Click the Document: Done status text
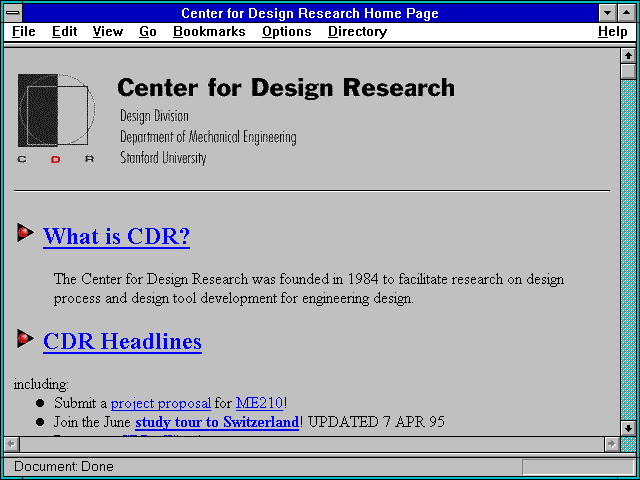Screen dimensions: 640x480 click(x=64, y=467)
